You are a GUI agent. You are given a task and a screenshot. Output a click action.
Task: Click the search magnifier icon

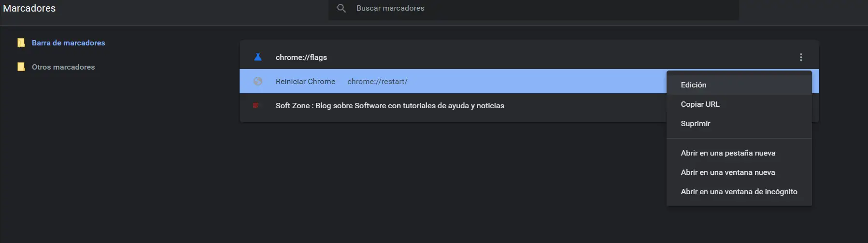pos(342,8)
